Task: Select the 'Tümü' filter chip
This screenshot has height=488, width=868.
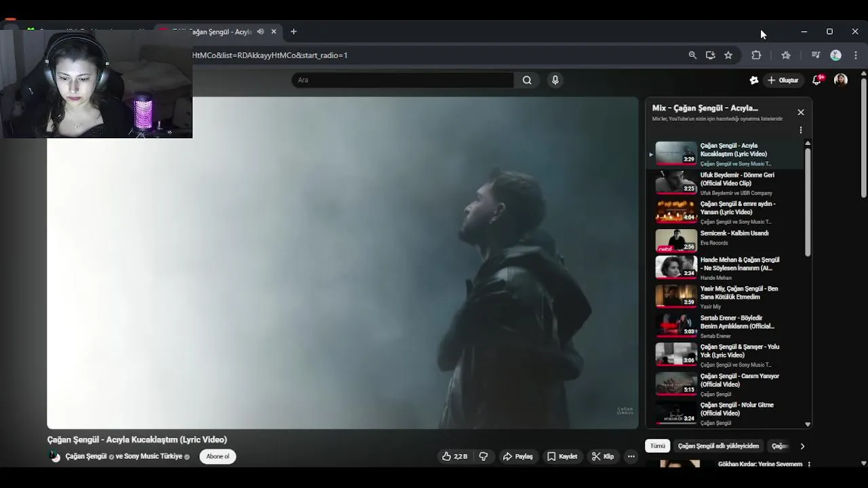Action: point(658,446)
